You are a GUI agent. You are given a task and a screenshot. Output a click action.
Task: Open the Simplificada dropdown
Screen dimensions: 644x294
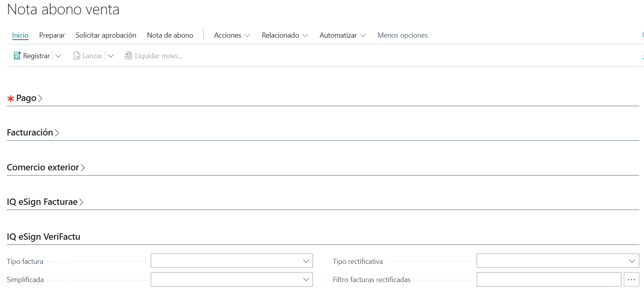(x=231, y=280)
